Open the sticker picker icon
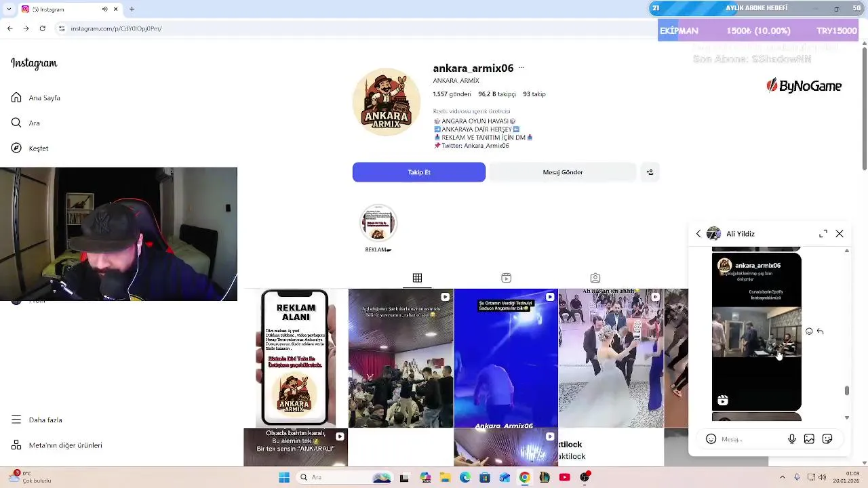Viewport: 868px width, 488px height. 827,439
